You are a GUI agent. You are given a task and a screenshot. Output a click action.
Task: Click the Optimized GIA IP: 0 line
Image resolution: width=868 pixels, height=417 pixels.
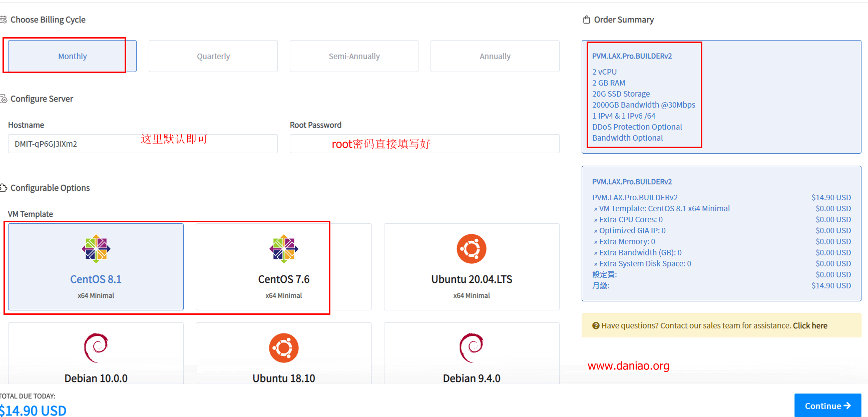(721, 230)
